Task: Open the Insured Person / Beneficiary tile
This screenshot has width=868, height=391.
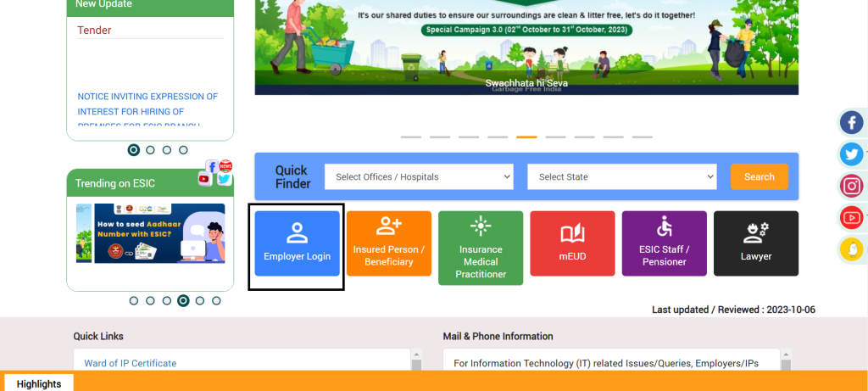Action: (x=388, y=243)
